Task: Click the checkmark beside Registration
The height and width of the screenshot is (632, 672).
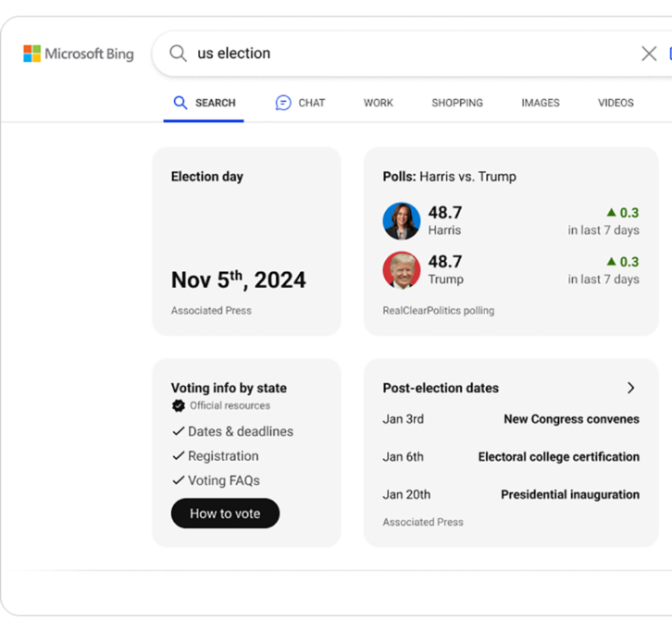Action: [179, 455]
